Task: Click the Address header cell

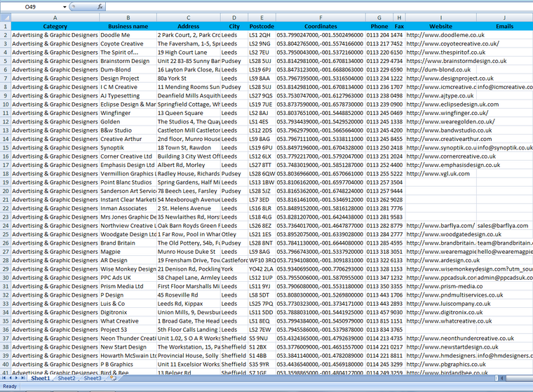Action: pos(189,26)
